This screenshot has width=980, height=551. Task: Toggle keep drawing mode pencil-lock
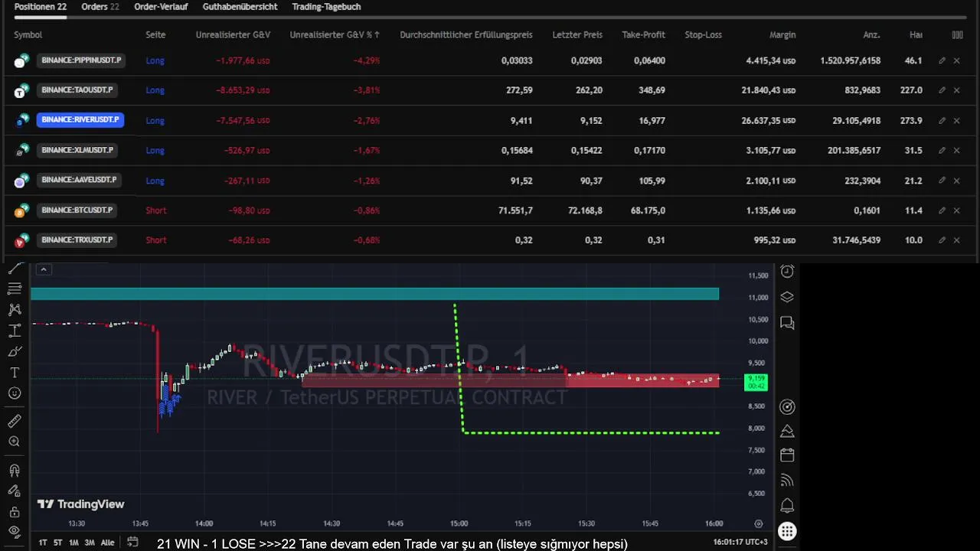click(x=15, y=491)
